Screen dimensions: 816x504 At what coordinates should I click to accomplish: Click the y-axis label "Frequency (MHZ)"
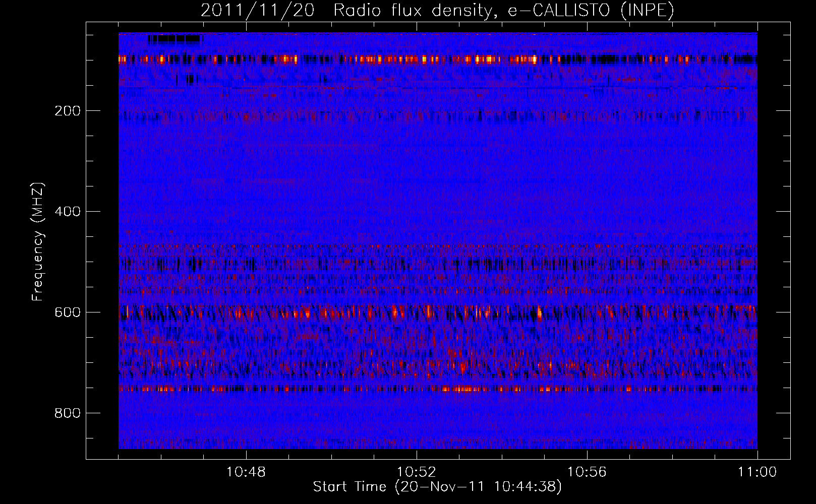[x=38, y=242]
